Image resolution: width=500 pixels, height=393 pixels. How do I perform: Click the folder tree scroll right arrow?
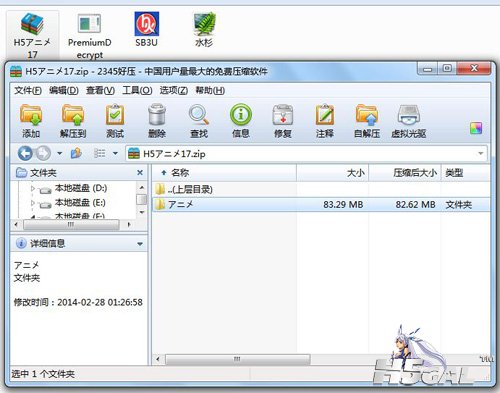point(129,225)
